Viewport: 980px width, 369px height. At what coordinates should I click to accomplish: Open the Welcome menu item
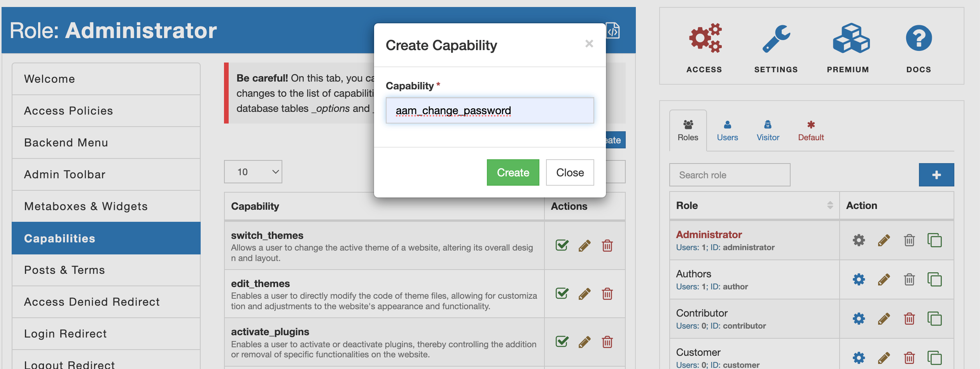(106, 79)
